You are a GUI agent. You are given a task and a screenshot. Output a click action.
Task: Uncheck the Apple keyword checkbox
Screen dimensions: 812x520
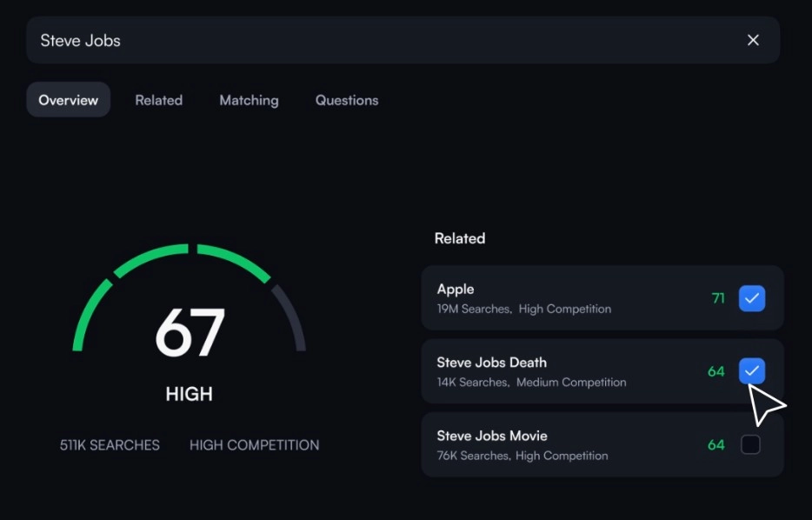coord(751,298)
